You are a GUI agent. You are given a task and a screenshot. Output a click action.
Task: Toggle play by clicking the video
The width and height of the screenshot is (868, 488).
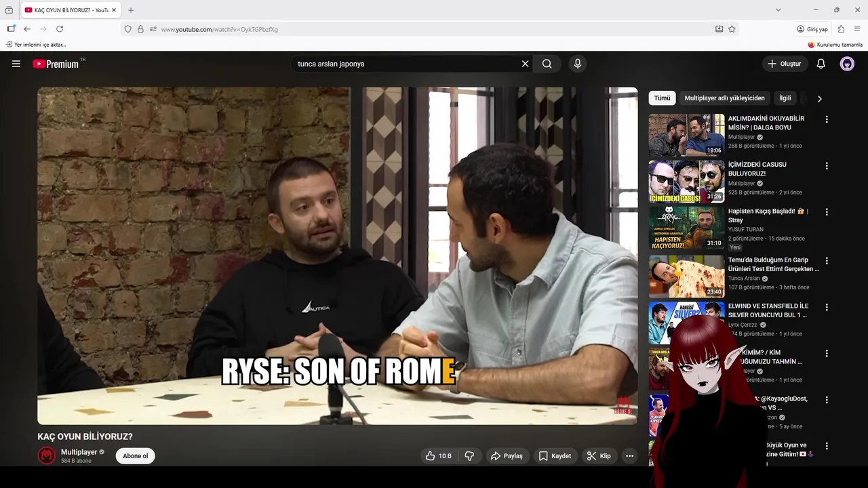point(338,256)
